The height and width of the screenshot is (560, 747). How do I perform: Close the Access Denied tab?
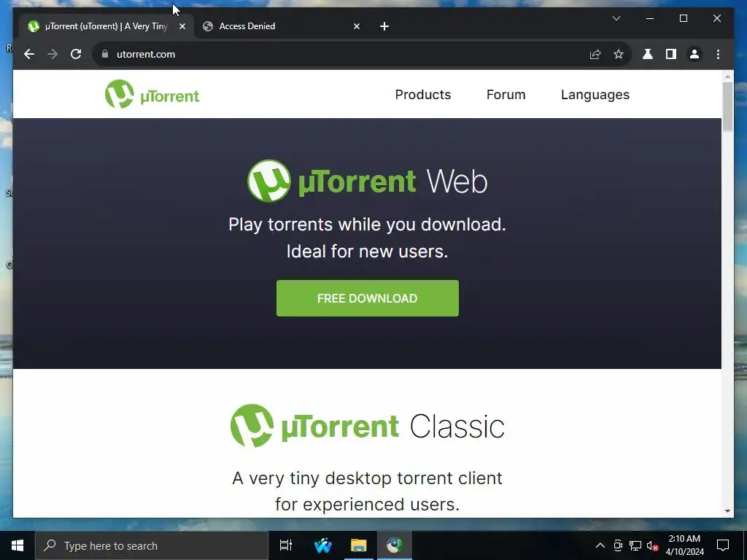click(356, 26)
